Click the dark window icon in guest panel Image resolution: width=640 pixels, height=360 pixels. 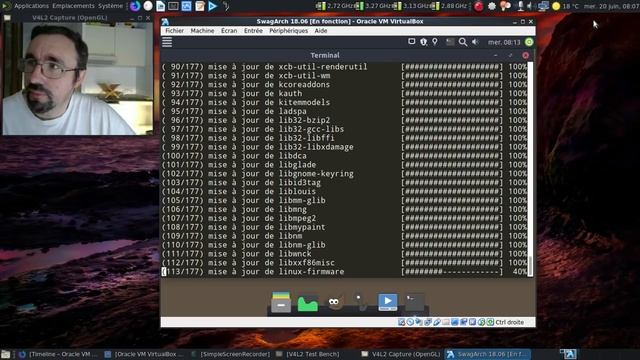(x=450, y=42)
